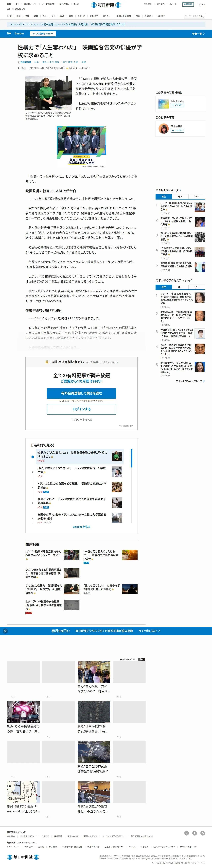Viewport: 212px width, 868px height.
Task: Open the Wall Street Journal promo banner
Action: pyautogui.click(x=106, y=24)
